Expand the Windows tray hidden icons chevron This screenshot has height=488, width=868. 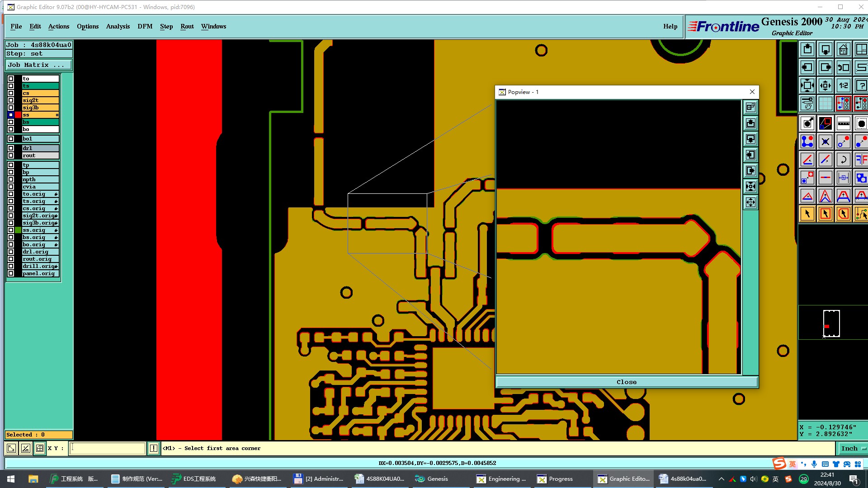721,479
